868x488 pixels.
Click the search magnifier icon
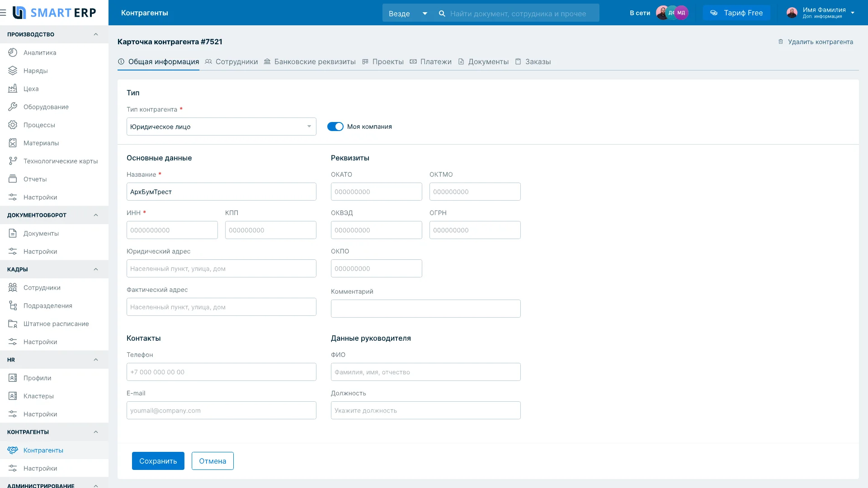coord(442,14)
